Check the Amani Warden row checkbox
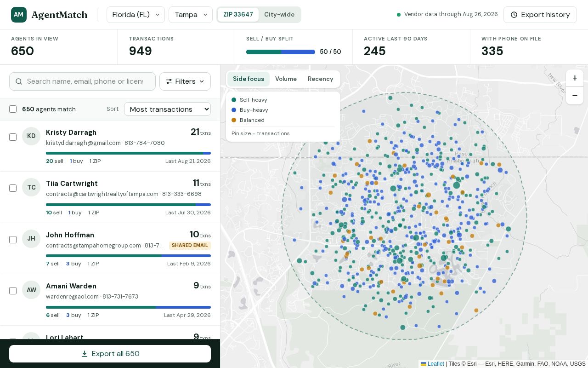 point(13,291)
